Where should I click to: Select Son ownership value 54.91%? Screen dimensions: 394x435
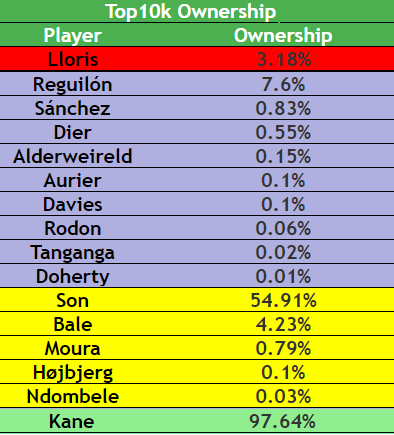283,300
